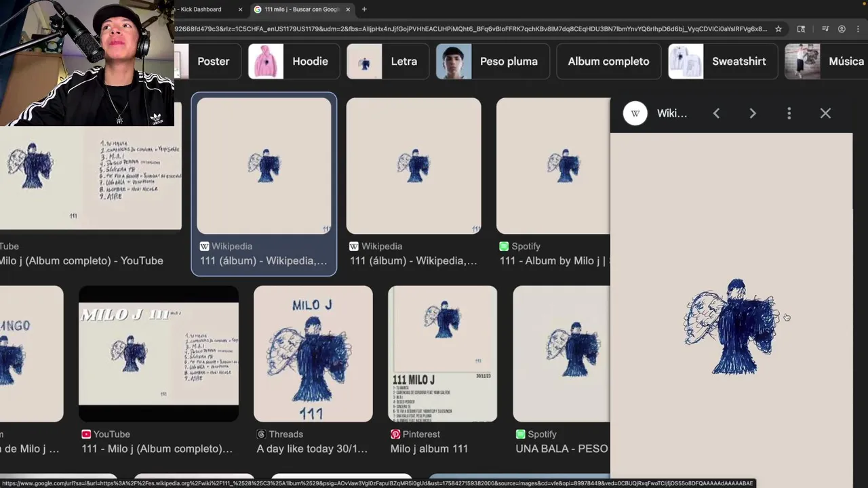Screen dimensions: 868x488
Task: Open the second Wikipedia 111 album thumbnail
Action: tap(414, 166)
